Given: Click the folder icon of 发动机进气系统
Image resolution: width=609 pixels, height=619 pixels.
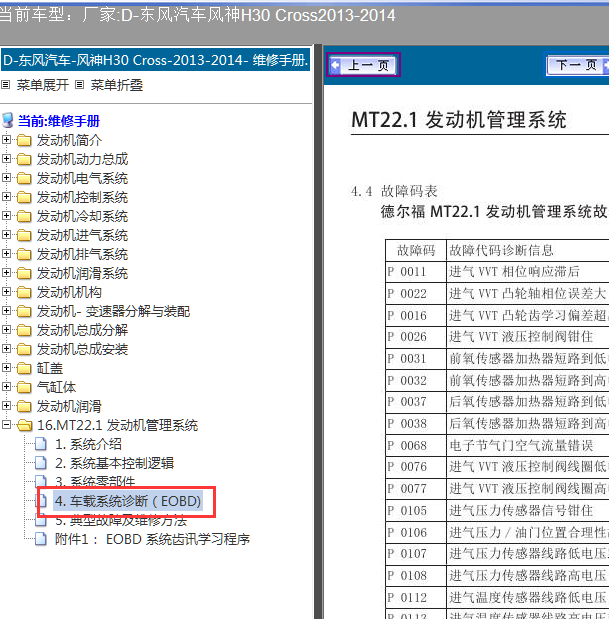Looking at the screenshot, I should coord(24,235).
